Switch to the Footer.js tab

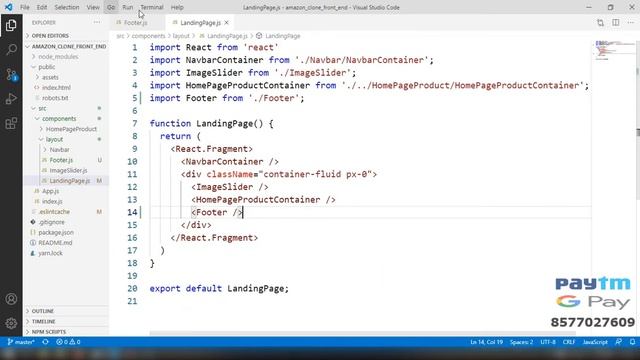coord(136,23)
